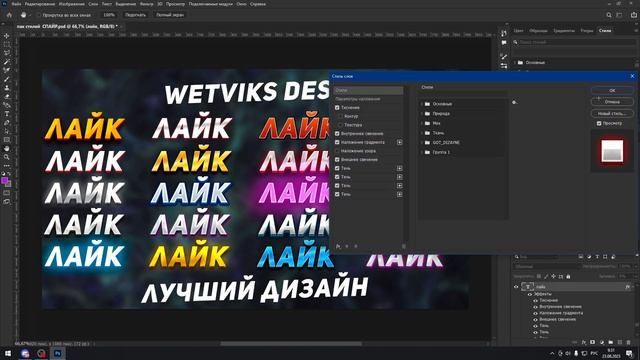Viewport: 640px width, 360px height.
Task: Open the Comments panel icon
Action: [504, 43]
